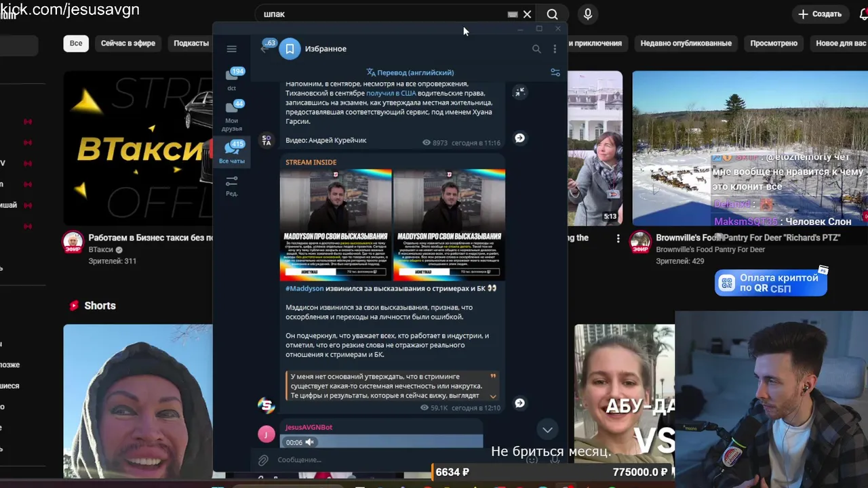Forward the Stream Inside post dated 12:10
This screenshot has width=868, height=488.
pyautogui.click(x=519, y=403)
